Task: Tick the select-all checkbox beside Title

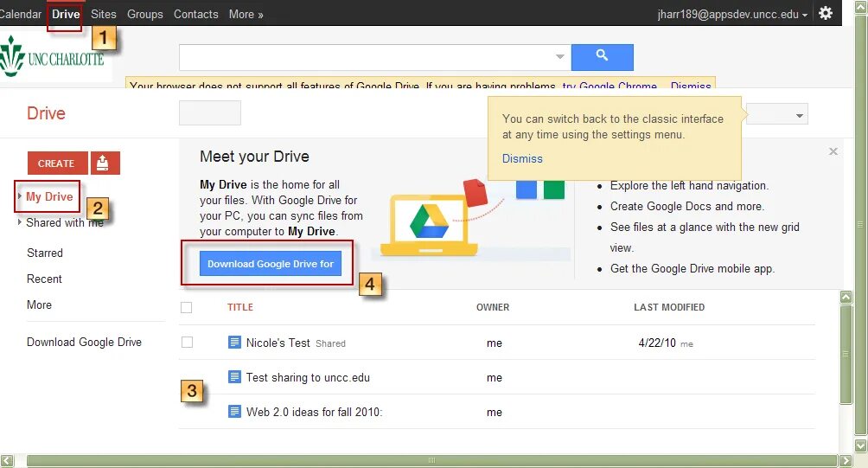Action: tap(187, 307)
